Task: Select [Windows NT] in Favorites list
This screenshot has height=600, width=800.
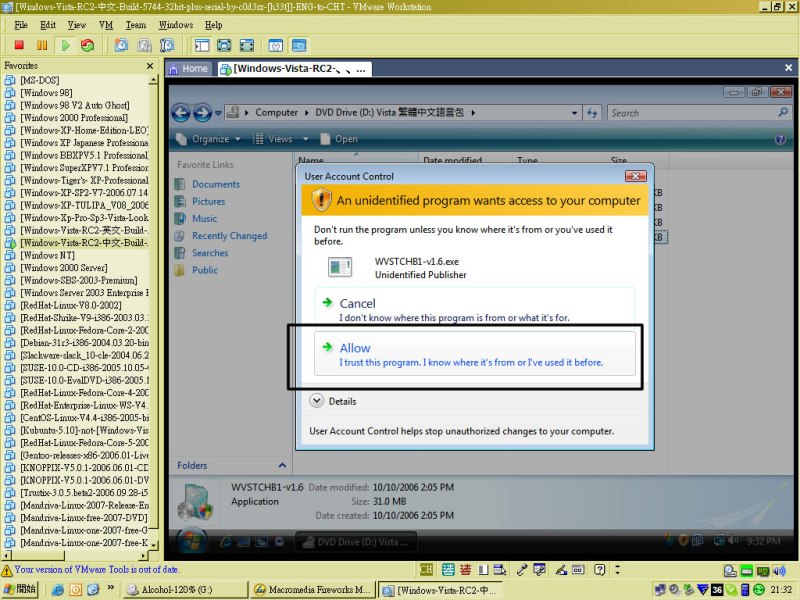Action: 47,255
